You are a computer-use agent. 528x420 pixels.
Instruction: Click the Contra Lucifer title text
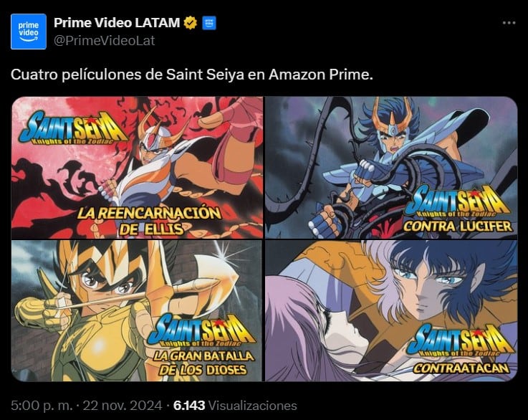[x=458, y=226]
